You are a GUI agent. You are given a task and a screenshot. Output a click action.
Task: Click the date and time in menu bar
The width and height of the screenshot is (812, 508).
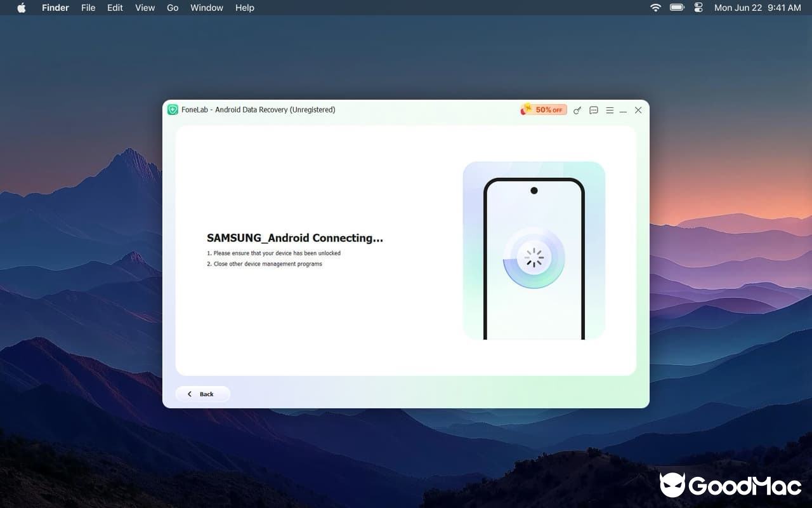(x=757, y=8)
